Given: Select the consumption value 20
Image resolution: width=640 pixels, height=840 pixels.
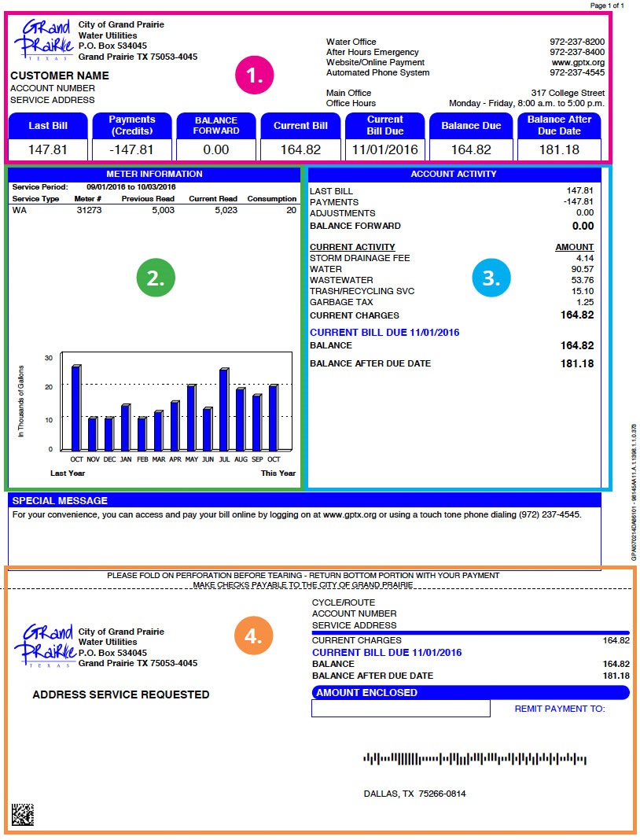Looking at the screenshot, I should click(x=291, y=210).
